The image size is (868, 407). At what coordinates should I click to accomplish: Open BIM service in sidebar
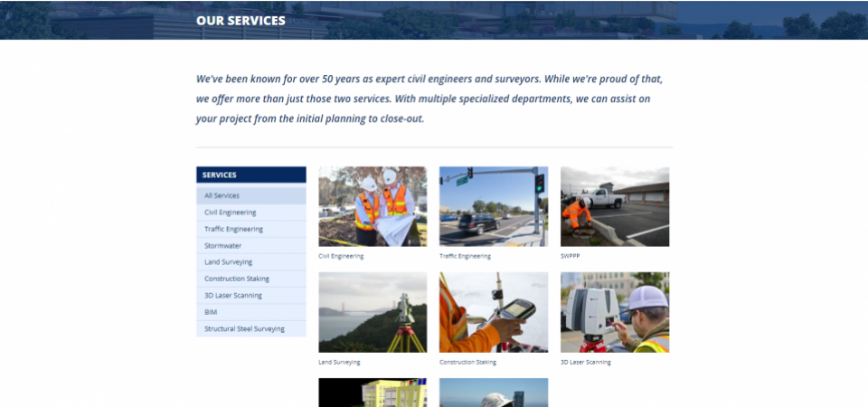point(250,312)
